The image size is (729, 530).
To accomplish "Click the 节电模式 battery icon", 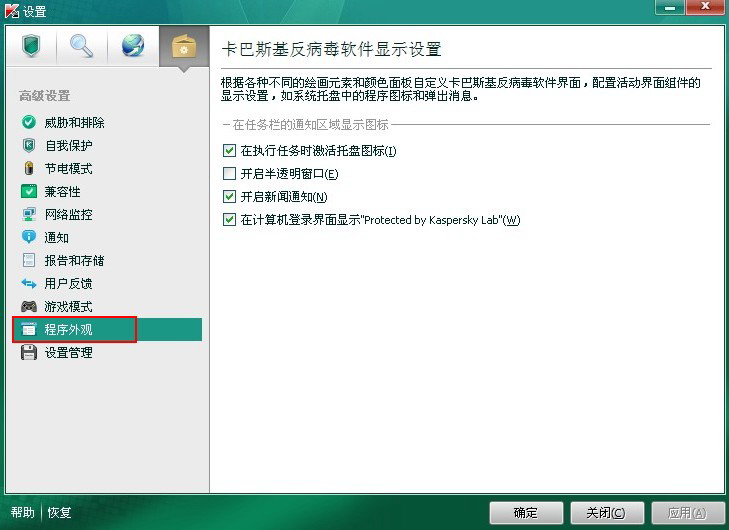I will pos(29,168).
